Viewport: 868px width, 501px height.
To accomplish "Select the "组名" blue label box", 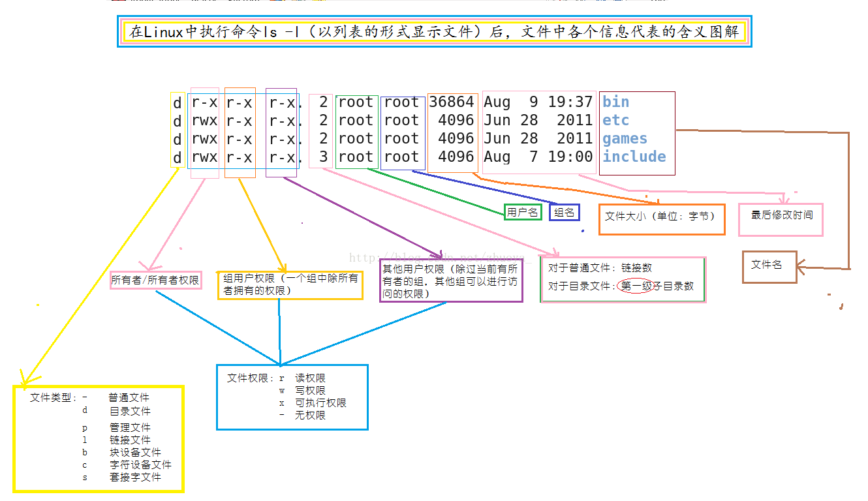I will click(x=563, y=212).
